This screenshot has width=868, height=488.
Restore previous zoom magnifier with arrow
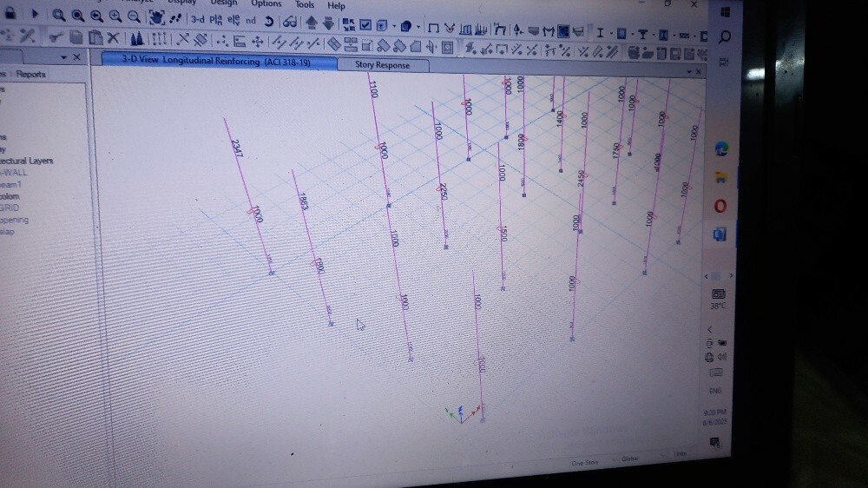pyautogui.click(x=96, y=16)
